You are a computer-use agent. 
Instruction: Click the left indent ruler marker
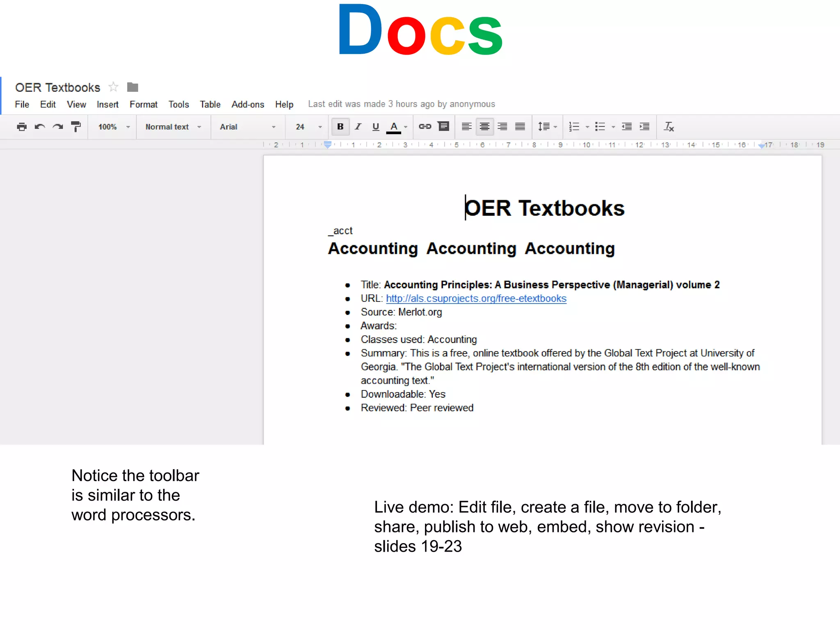click(x=327, y=145)
